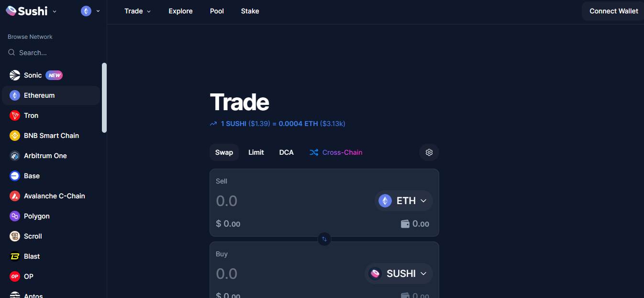The width and height of the screenshot is (644, 298).
Task: Choose BNB Smart Chain network icon
Action: [x=15, y=136]
